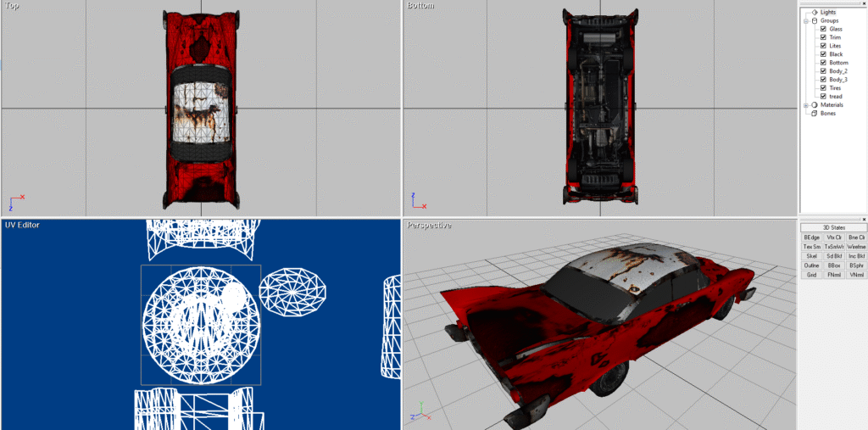This screenshot has width=868, height=430.
Task: Click the Grid display button
Action: 812,275
